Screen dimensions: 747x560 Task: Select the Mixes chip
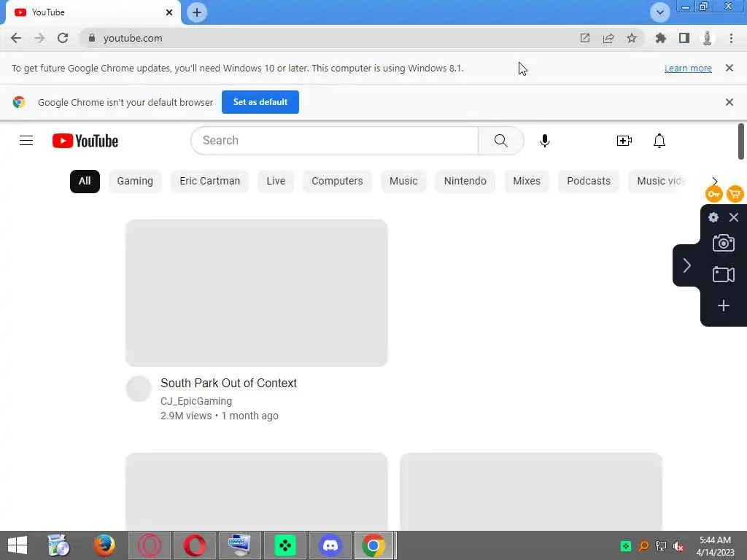(x=527, y=181)
